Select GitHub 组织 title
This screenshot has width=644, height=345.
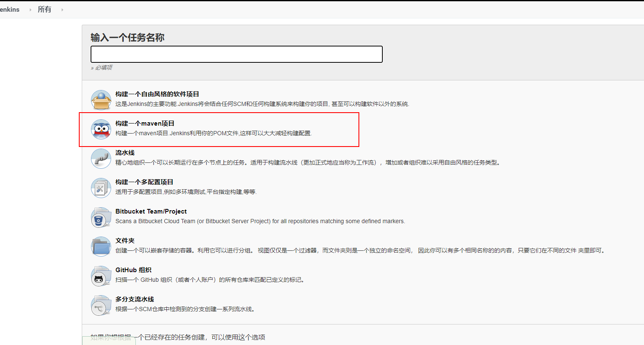pyautogui.click(x=133, y=270)
